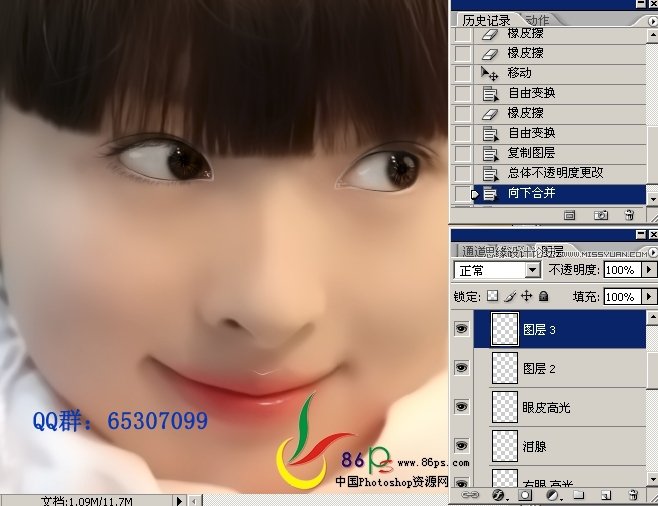Toggle lock image pixels brush icon

point(509,296)
